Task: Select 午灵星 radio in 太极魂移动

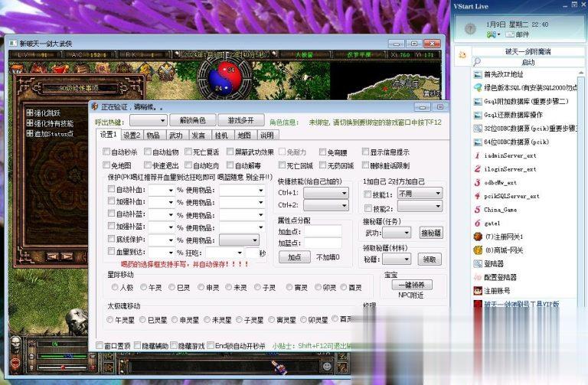Action: tap(110, 320)
